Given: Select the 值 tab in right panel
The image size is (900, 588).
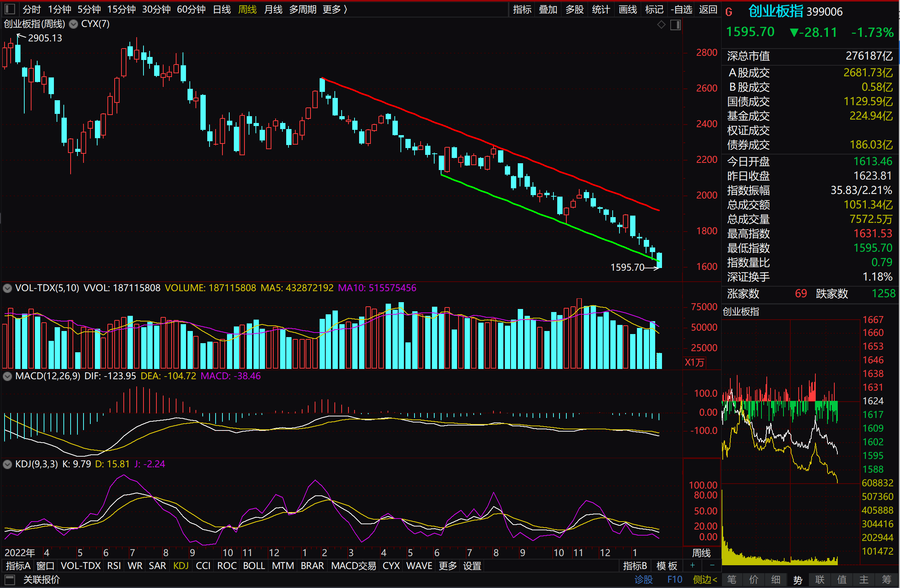Looking at the screenshot, I should [842, 580].
